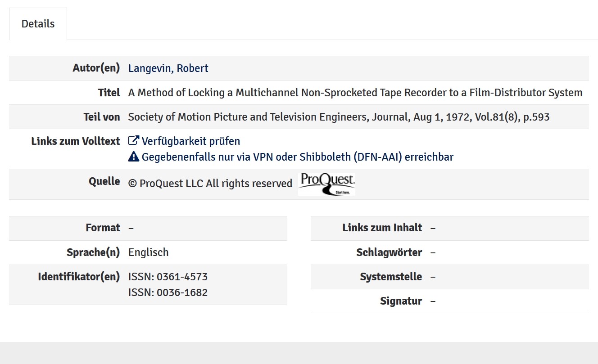Click the Systemstelle field label
This screenshot has height=364, width=598.
coord(391,277)
